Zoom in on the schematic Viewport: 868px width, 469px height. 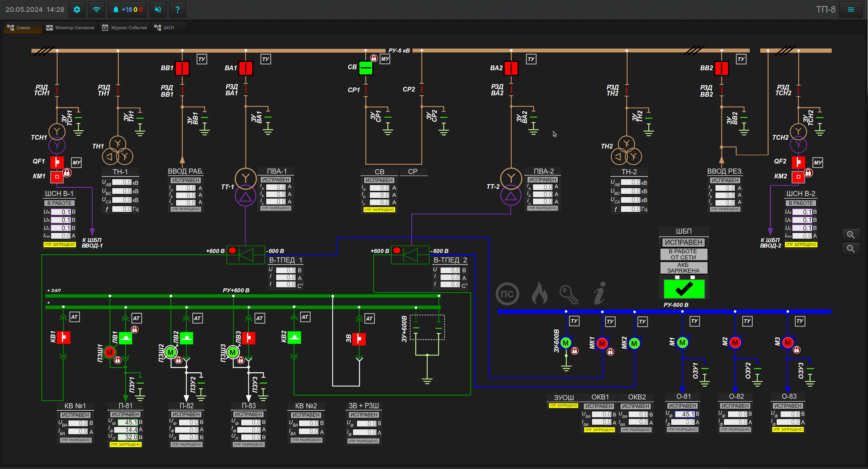point(851,235)
